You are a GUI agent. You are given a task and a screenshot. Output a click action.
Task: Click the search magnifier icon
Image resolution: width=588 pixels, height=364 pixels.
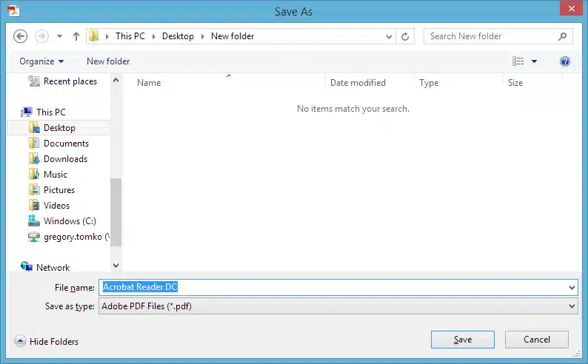coord(563,36)
